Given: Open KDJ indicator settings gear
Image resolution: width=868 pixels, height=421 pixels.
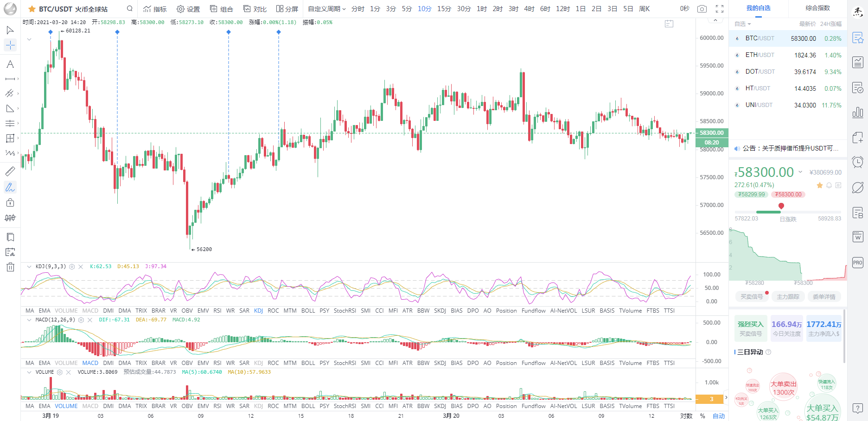Looking at the screenshot, I should [72, 267].
